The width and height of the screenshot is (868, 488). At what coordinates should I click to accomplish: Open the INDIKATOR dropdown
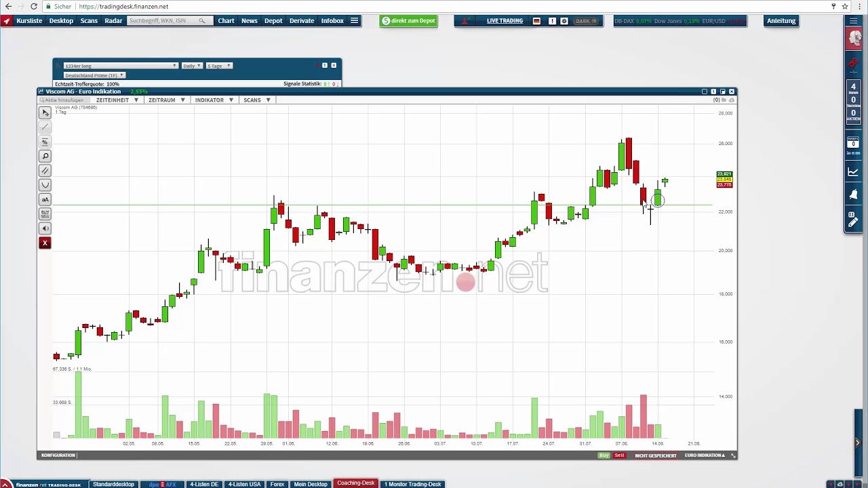[x=214, y=100]
